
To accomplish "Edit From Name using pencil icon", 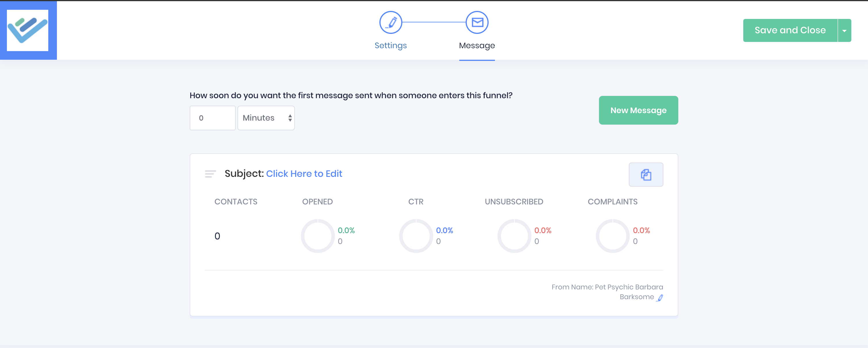I will pyautogui.click(x=660, y=297).
